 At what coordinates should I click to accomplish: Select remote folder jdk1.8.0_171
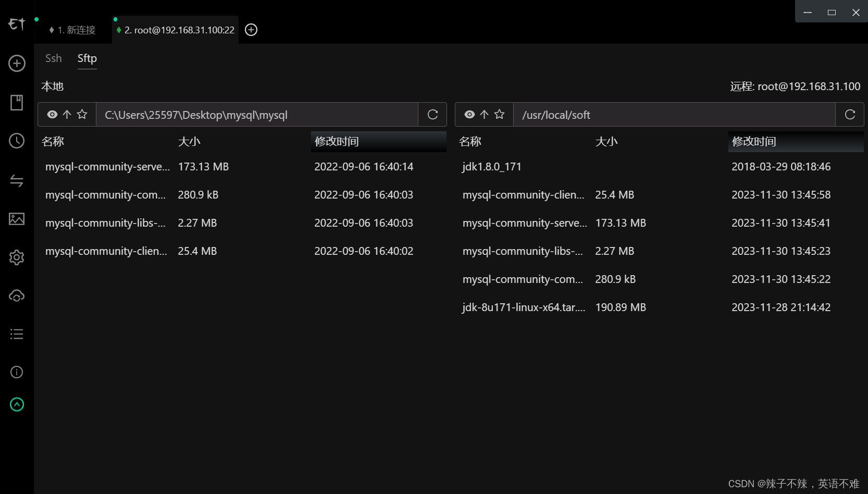click(x=492, y=167)
